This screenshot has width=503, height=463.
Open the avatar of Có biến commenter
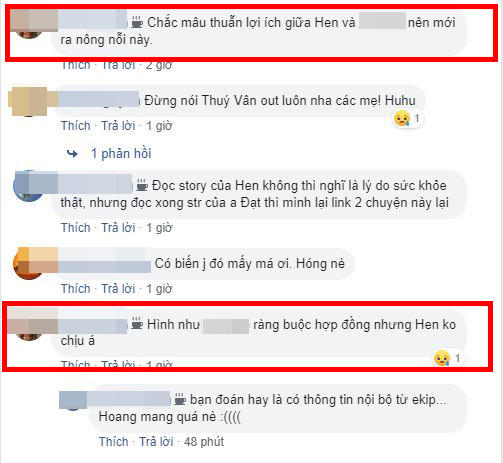[28, 264]
